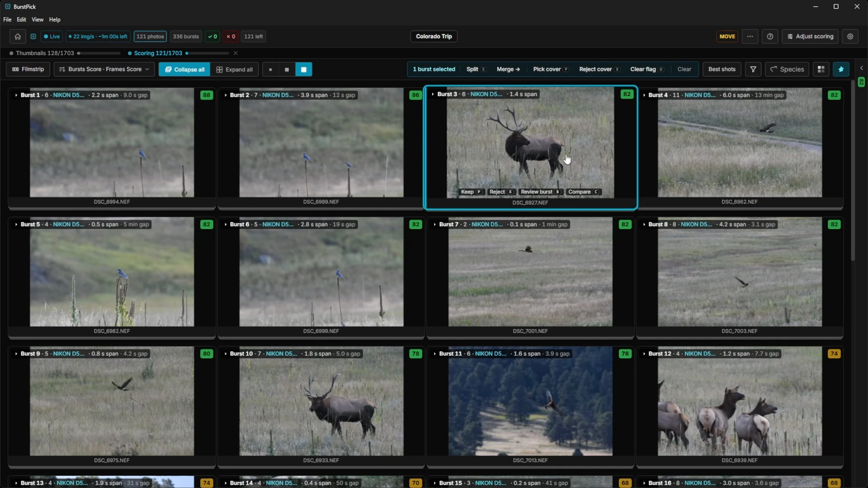Image resolution: width=868 pixels, height=488 pixels.
Task: Open the View menu
Action: pyautogui.click(x=38, y=20)
